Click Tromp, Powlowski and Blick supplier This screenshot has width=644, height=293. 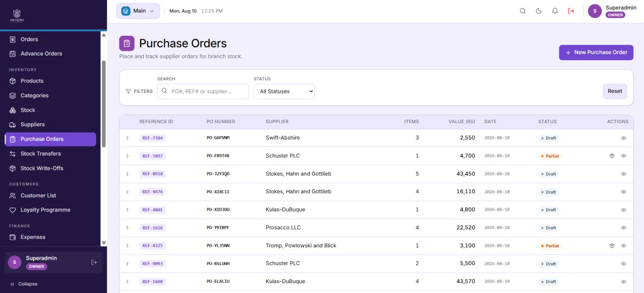pyautogui.click(x=301, y=246)
